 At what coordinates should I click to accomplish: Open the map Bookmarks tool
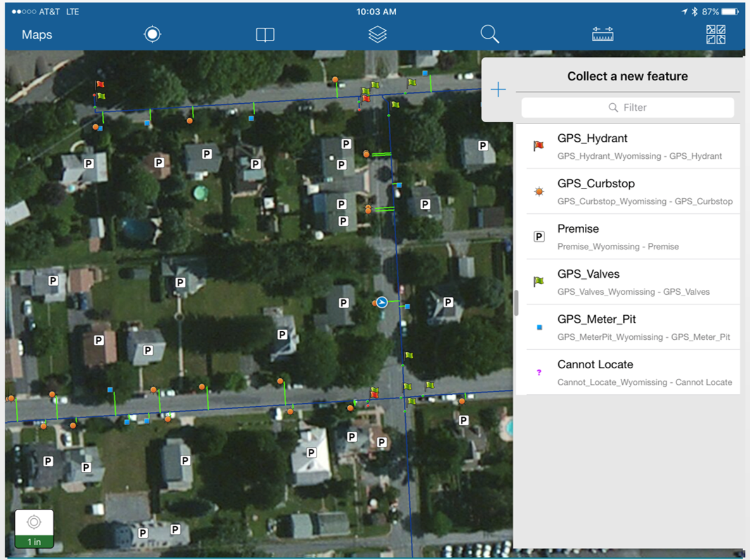[264, 34]
